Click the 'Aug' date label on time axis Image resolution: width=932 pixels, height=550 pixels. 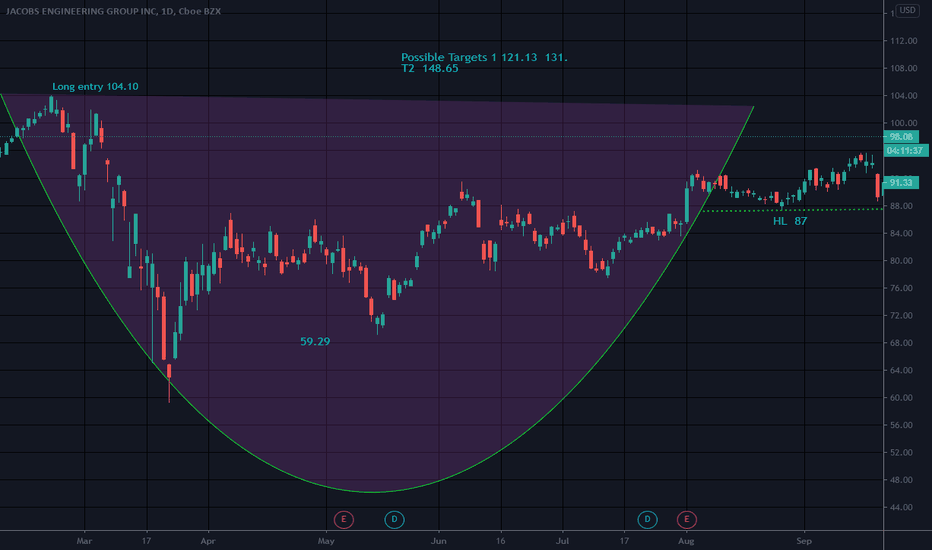click(x=686, y=541)
